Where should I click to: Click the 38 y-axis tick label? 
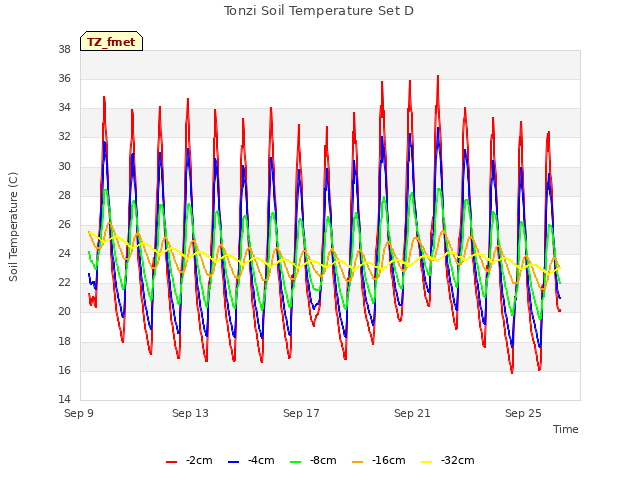pos(64,50)
